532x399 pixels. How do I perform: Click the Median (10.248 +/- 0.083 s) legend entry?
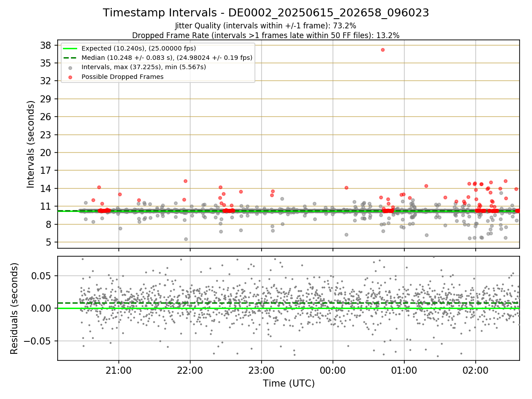click(167, 58)
